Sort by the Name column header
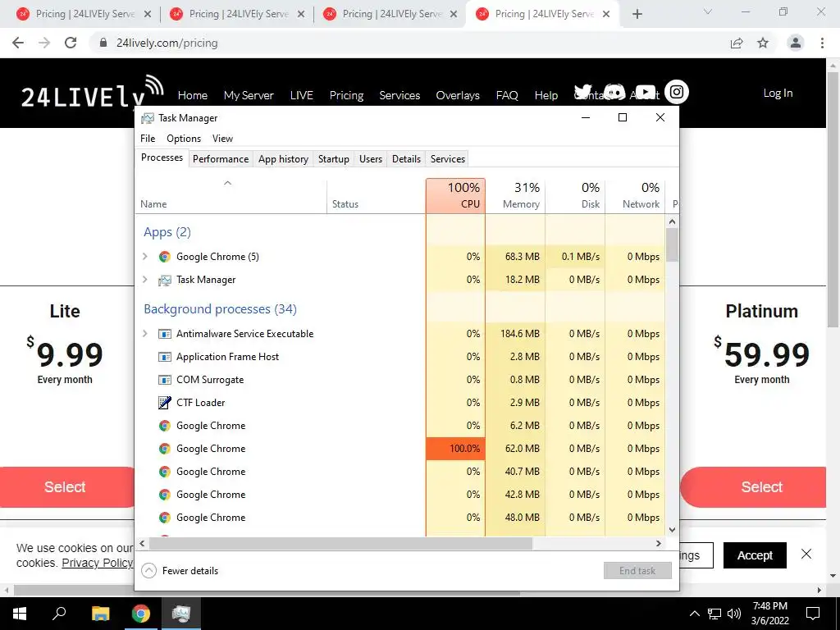 click(x=231, y=197)
